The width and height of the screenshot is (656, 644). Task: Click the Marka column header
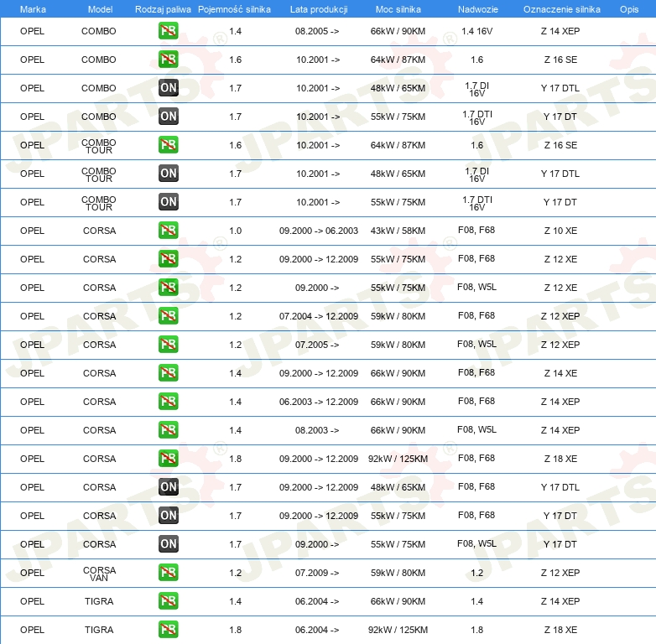[x=33, y=9]
